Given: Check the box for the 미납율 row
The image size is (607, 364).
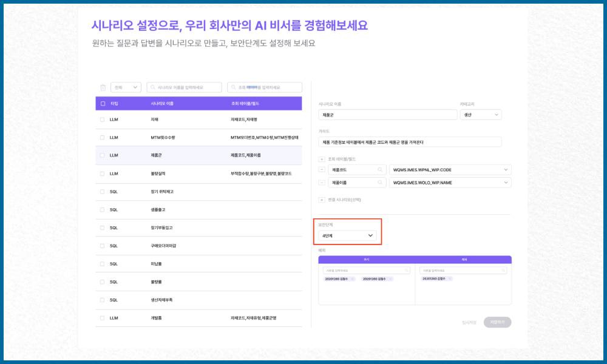Looking at the screenshot, I should point(102,264).
